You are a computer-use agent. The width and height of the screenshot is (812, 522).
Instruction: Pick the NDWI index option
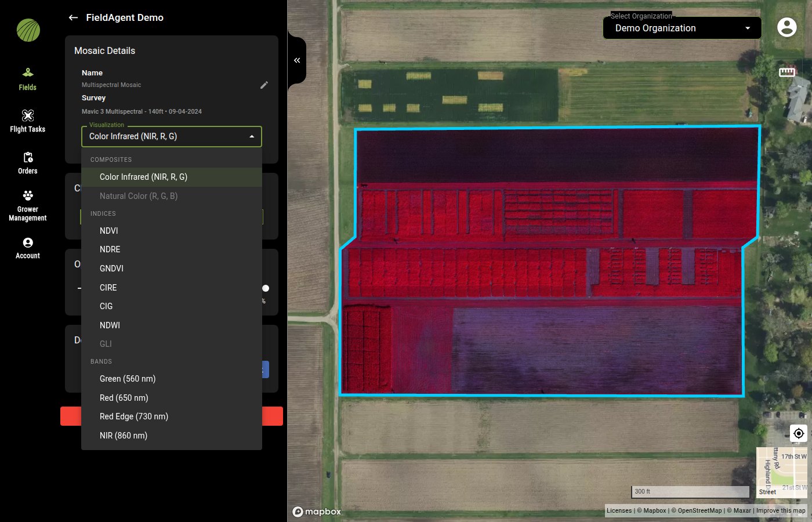click(x=172, y=325)
